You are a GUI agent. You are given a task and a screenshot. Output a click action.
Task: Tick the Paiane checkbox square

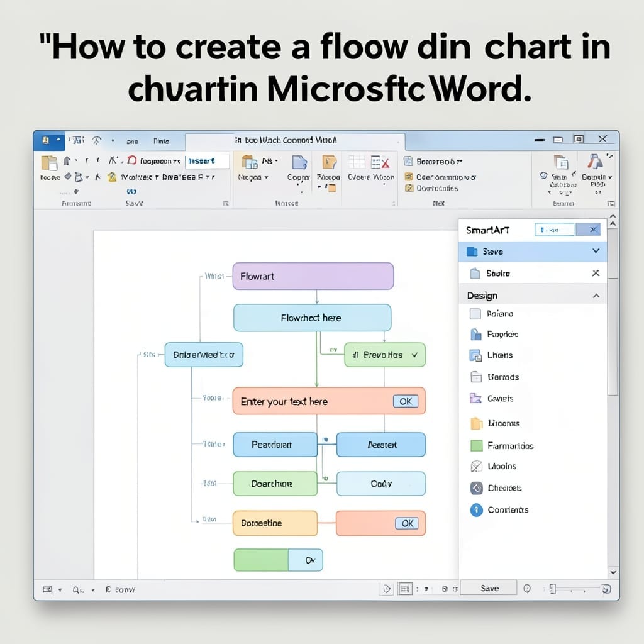point(475,314)
